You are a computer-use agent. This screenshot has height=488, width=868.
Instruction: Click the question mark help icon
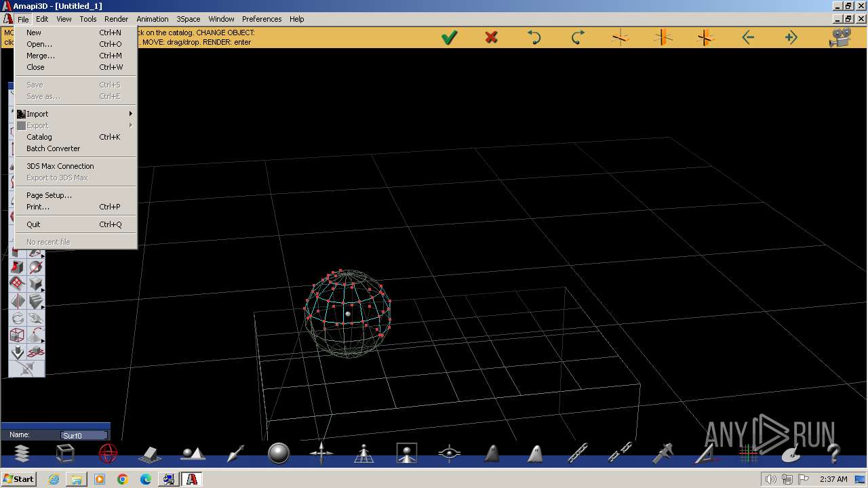tap(834, 453)
